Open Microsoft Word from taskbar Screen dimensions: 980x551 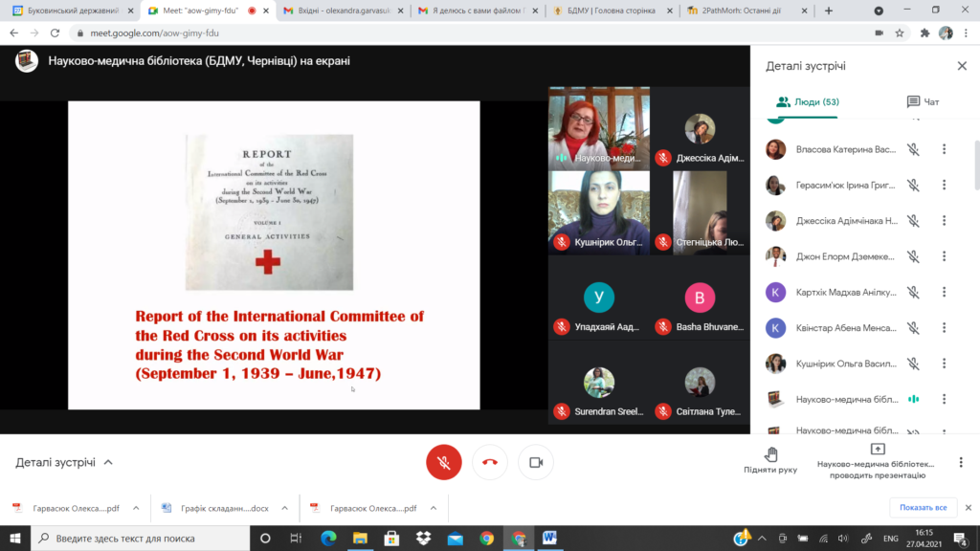click(550, 538)
